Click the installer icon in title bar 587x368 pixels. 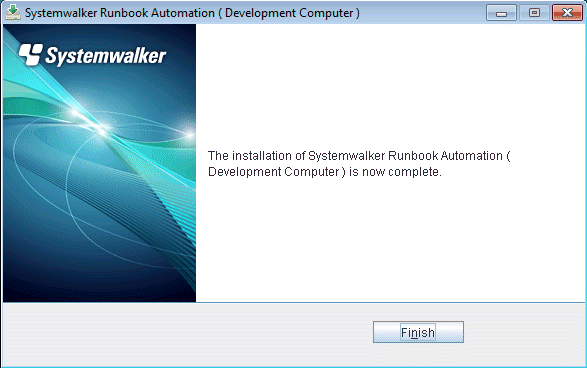tap(13, 12)
